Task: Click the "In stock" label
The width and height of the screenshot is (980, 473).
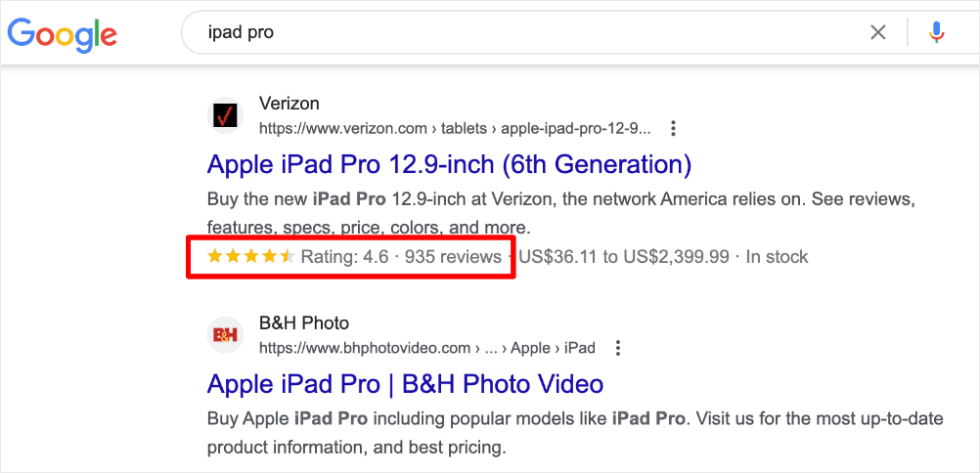Action: click(777, 257)
